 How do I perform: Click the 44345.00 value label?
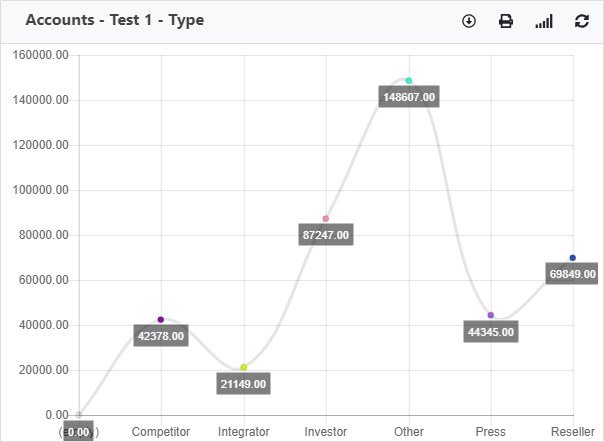coord(491,331)
